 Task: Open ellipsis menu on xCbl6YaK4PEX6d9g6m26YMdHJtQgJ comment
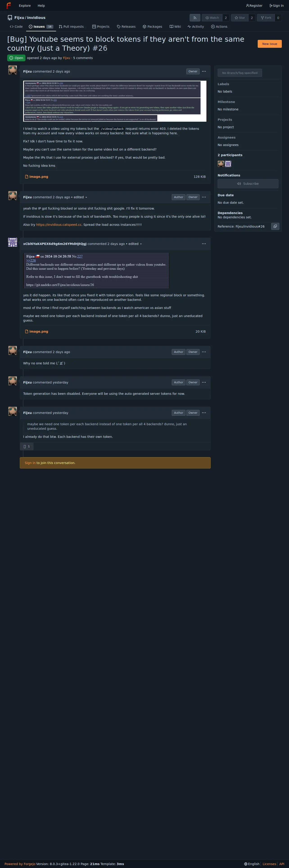tap(204, 244)
